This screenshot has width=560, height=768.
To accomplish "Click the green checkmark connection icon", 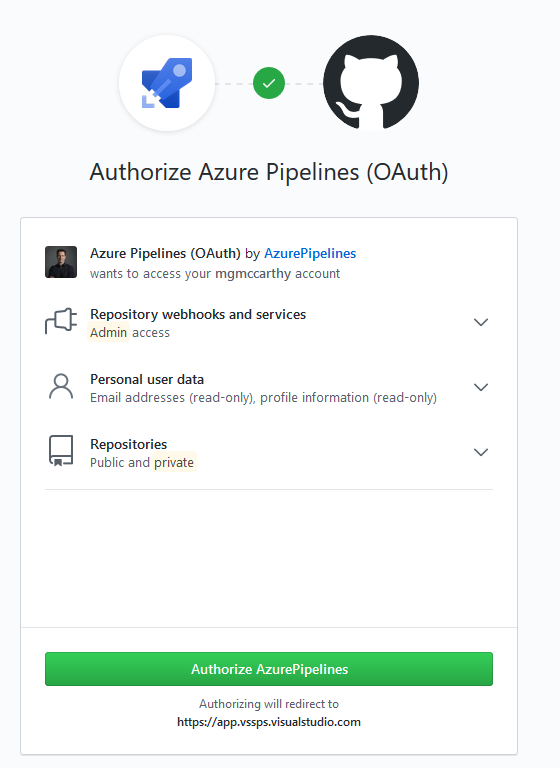I will (x=269, y=83).
